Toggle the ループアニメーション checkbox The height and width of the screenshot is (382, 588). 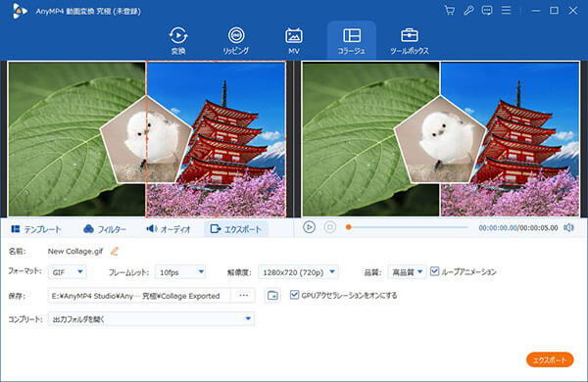pyautogui.click(x=434, y=271)
